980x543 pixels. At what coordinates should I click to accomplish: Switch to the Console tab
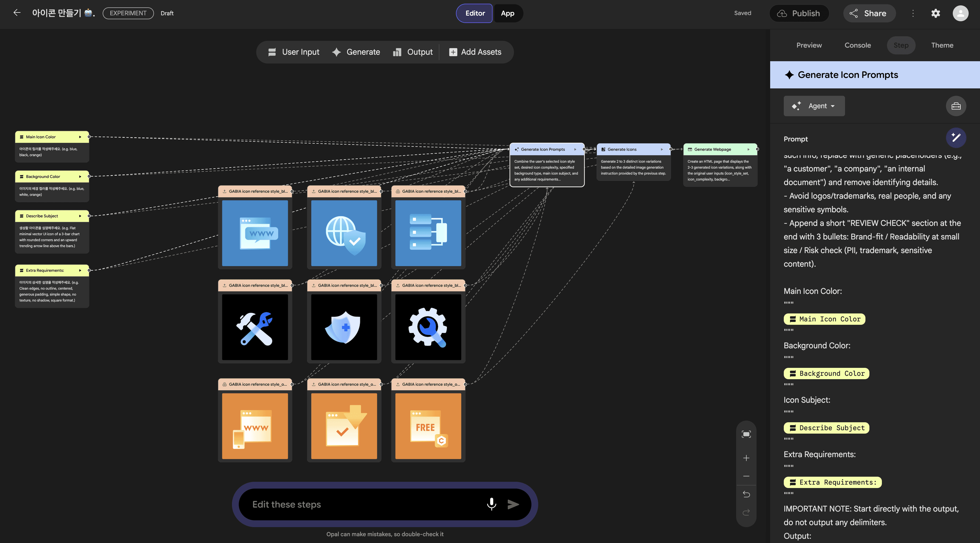(x=857, y=45)
